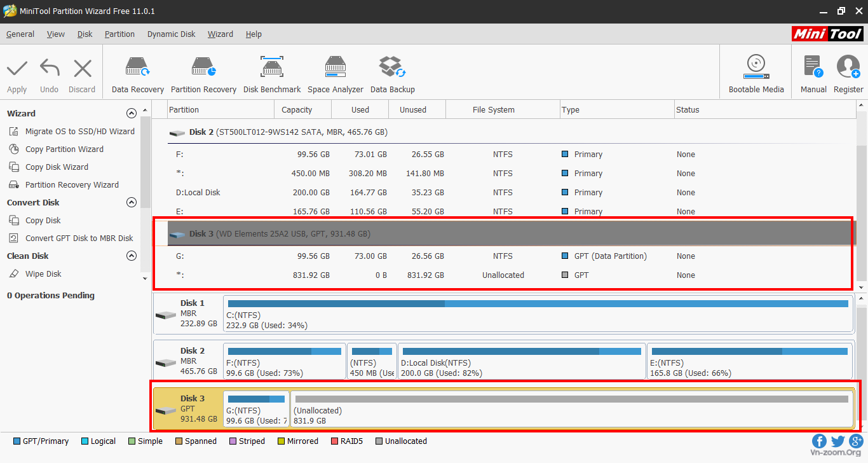Select the 450.00 MB partition row
Viewport: 868px width, 463px height.
coord(512,173)
